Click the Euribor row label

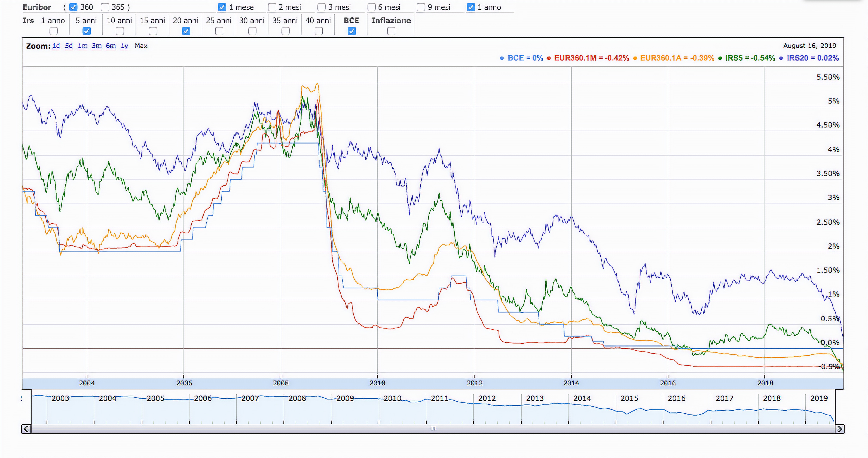[37, 7]
